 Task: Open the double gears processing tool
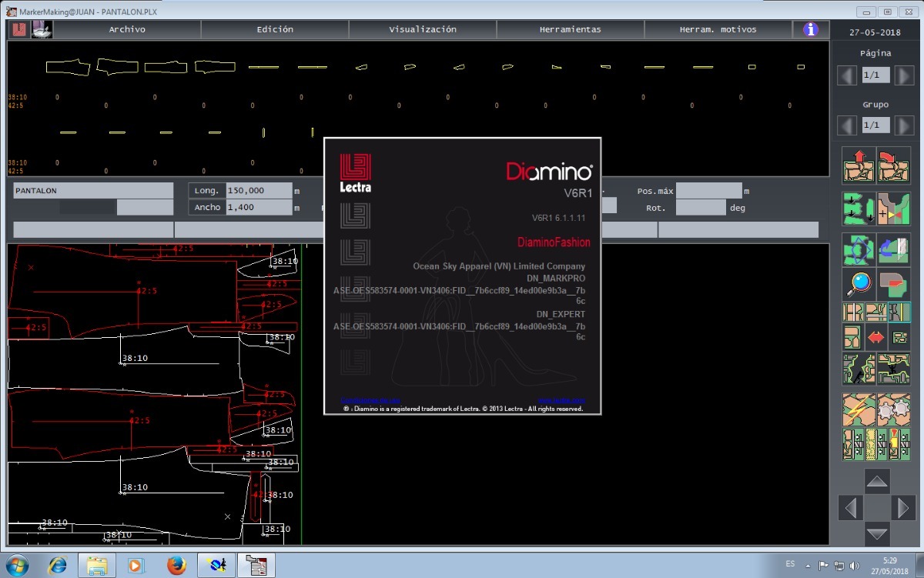click(x=893, y=410)
